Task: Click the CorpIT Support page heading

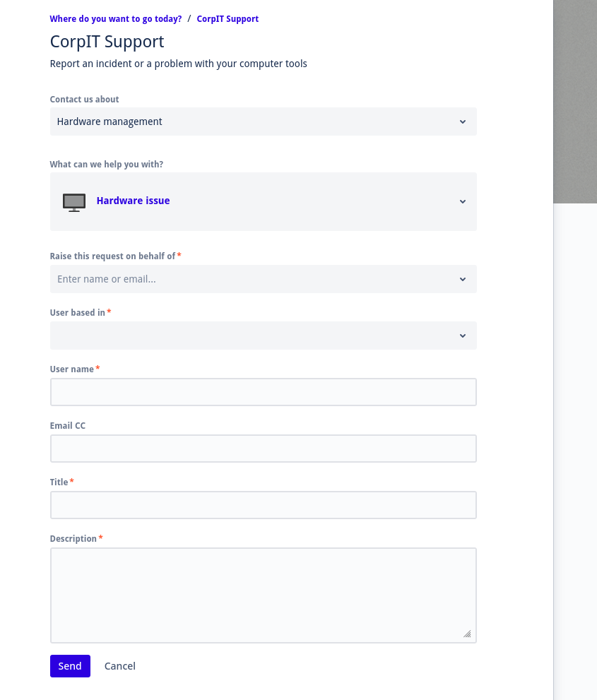Action: point(107,42)
